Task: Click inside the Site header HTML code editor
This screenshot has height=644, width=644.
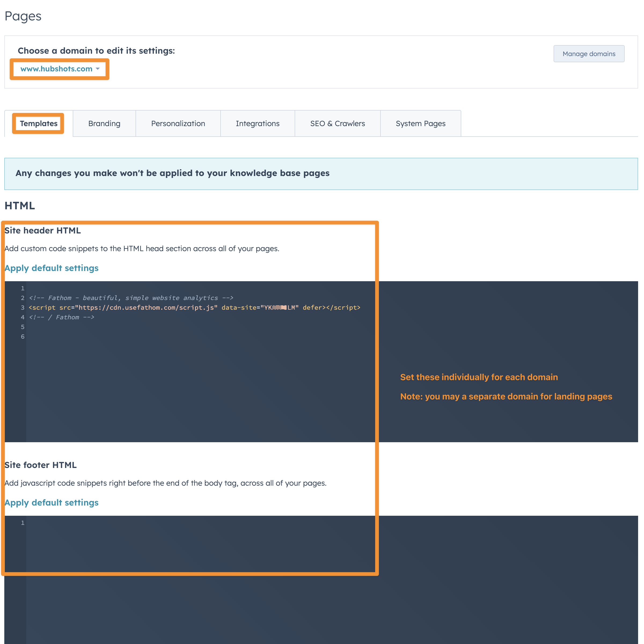Action: (x=200, y=383)
